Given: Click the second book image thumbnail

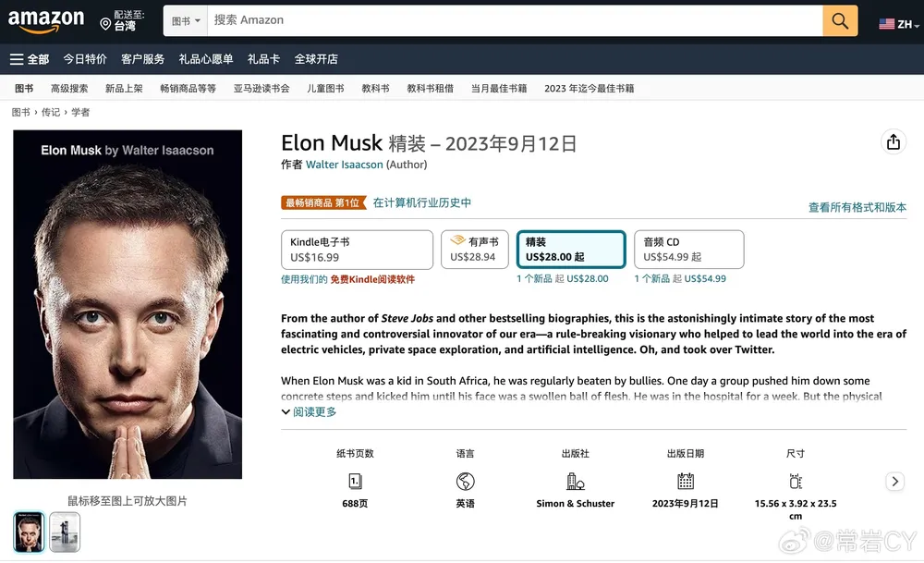Looking at the screenshot, I should (x=65, y=532).
